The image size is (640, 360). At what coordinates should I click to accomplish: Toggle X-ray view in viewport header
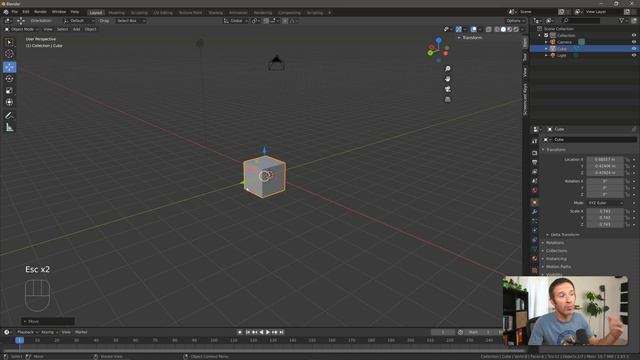coord(489,29)
